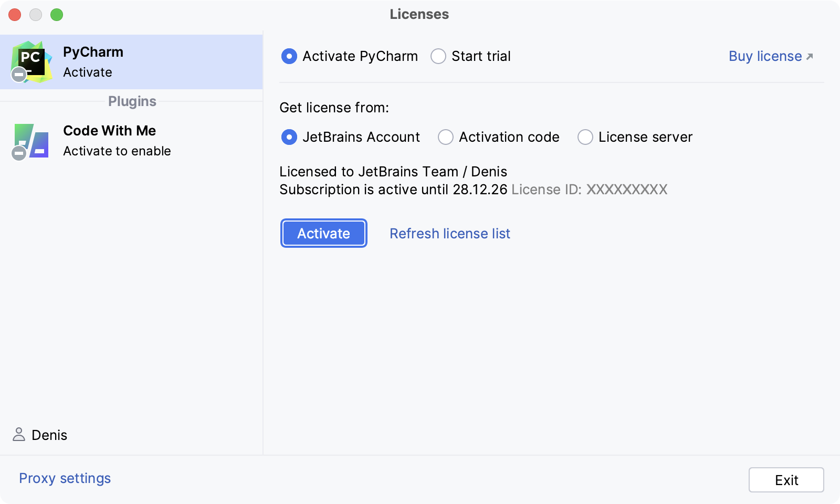Image resolution: width=840 pixels, height=504 pixels.
Task: Select the Activate PyCharm radio button
Action: (x=289, y=56)
